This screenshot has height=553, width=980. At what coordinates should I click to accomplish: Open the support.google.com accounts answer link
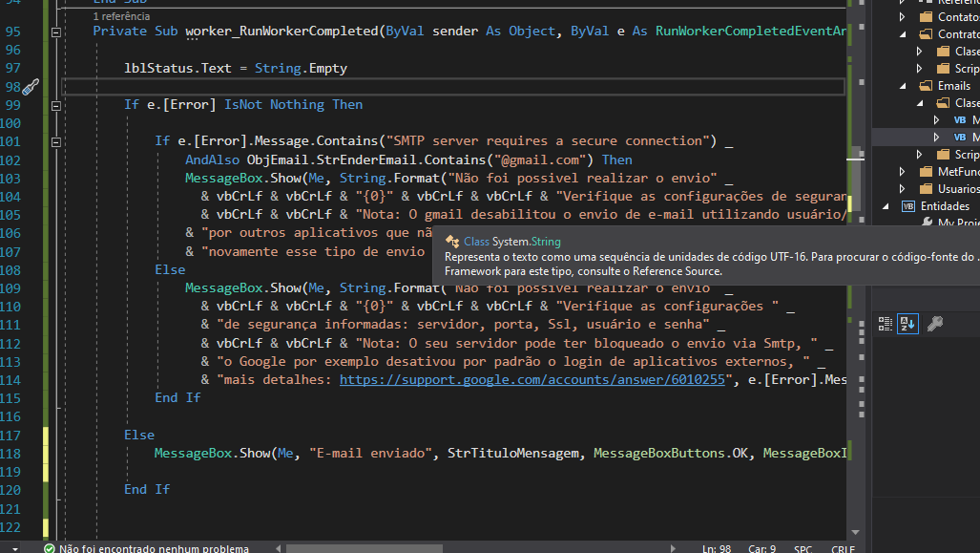tap(532, 380)
